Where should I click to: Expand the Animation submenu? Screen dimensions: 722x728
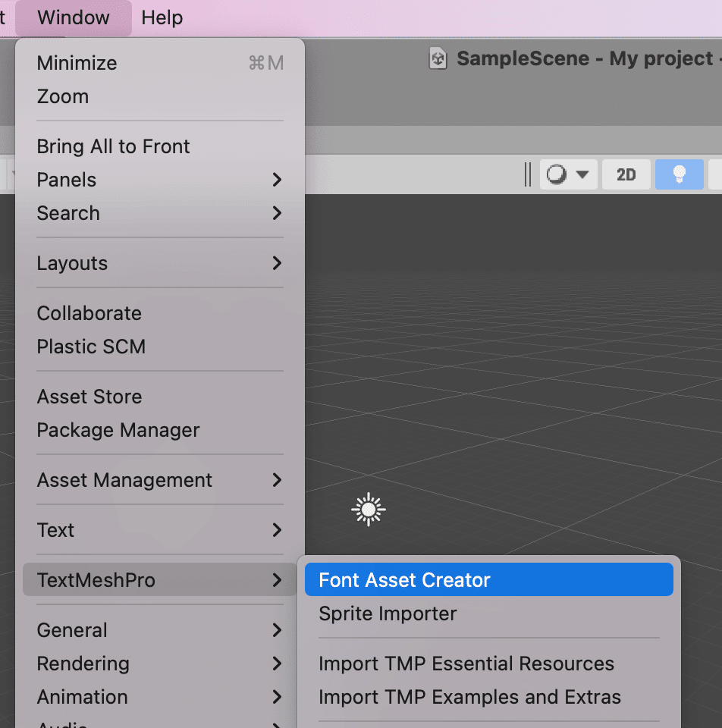point(160,698)
